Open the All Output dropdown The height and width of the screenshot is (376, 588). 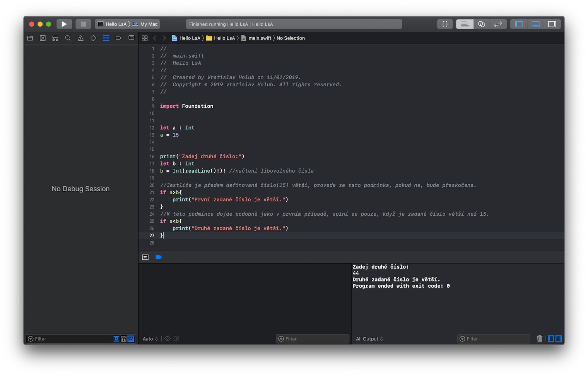pos(369,339)
